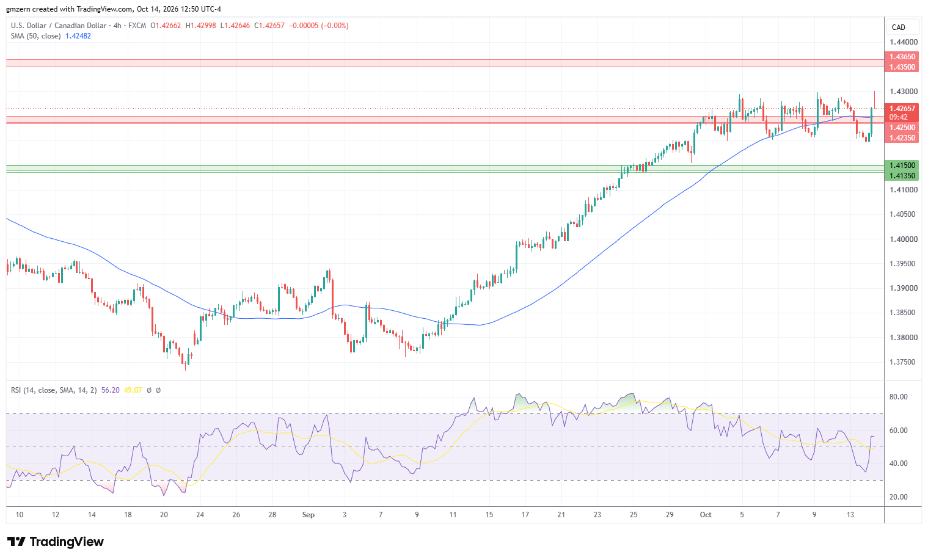Click the RSI moving average value 49.07
The height and width of the screenshot is (560, 928).
point(133,390)
